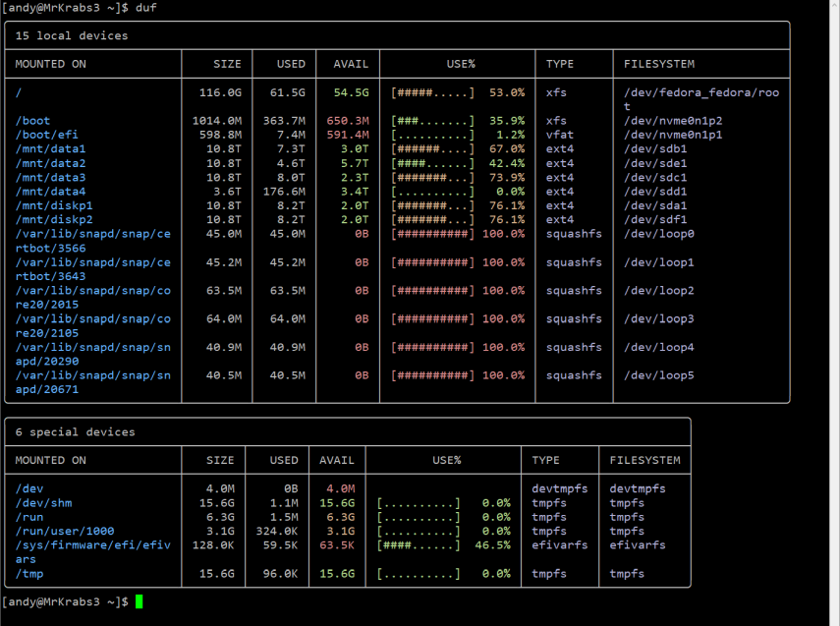Click the 53.0% usage value for root
This screenshot has width=840, height=626.
507,92
